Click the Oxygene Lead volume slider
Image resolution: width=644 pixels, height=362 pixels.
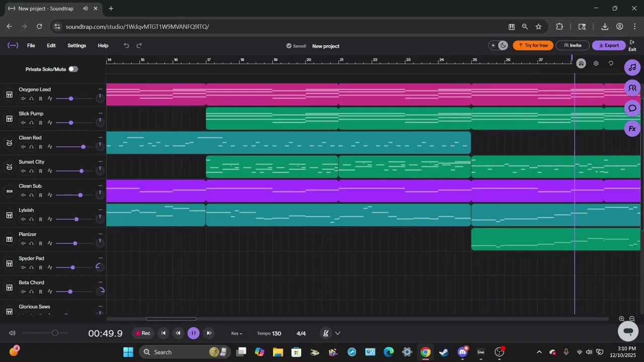(74, 99)
